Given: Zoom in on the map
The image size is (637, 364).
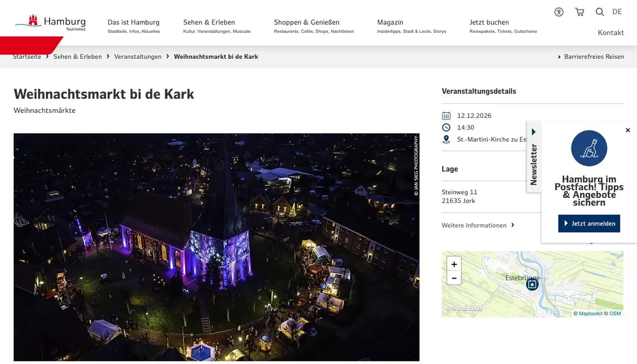Looking at the screenshot, I should 454,264.
